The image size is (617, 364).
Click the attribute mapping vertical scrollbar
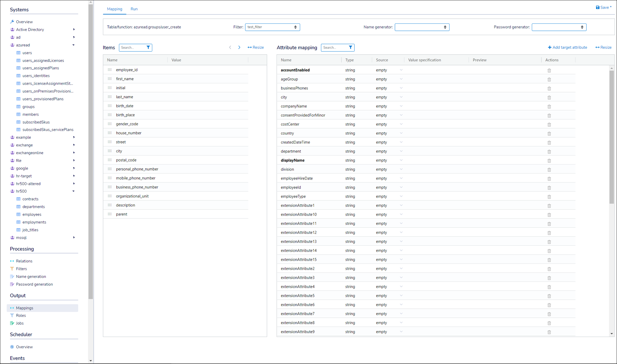(x=611, y=137)
